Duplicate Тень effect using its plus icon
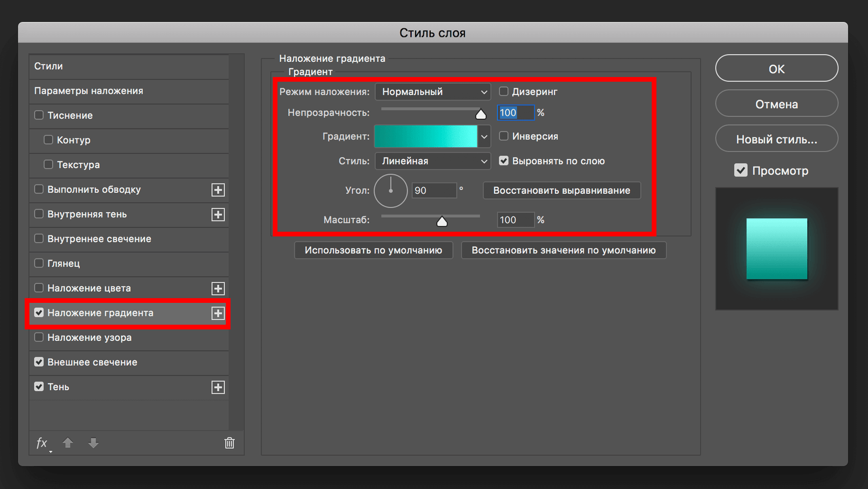The height and width of the screenshot is (489, 868). 218,388
